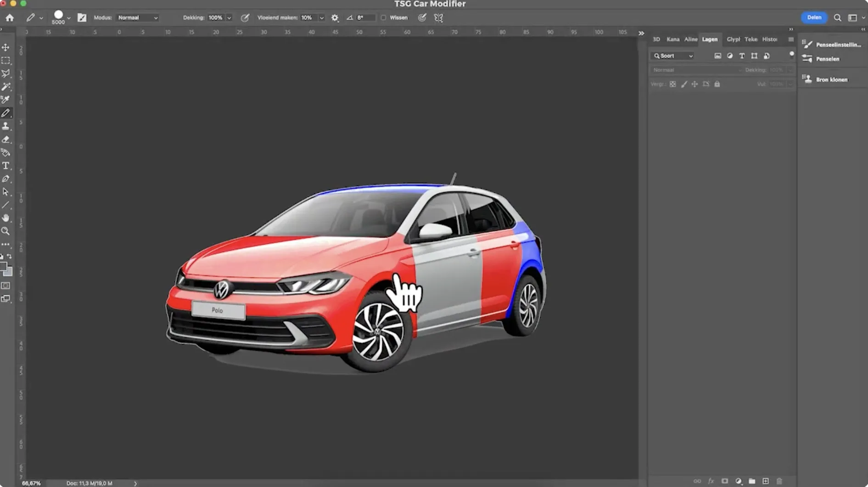
Task: Open the workspace switcher icon
Action: click(x=853, y=18)
